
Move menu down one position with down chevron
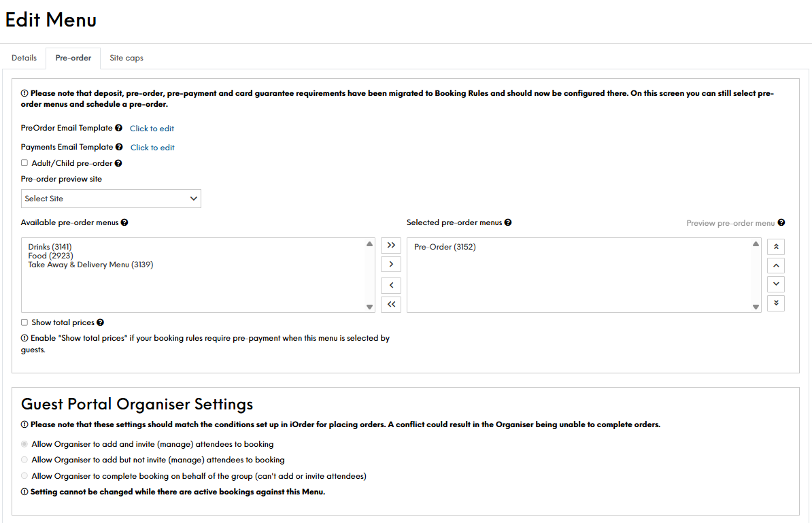(x=776, y=284)
